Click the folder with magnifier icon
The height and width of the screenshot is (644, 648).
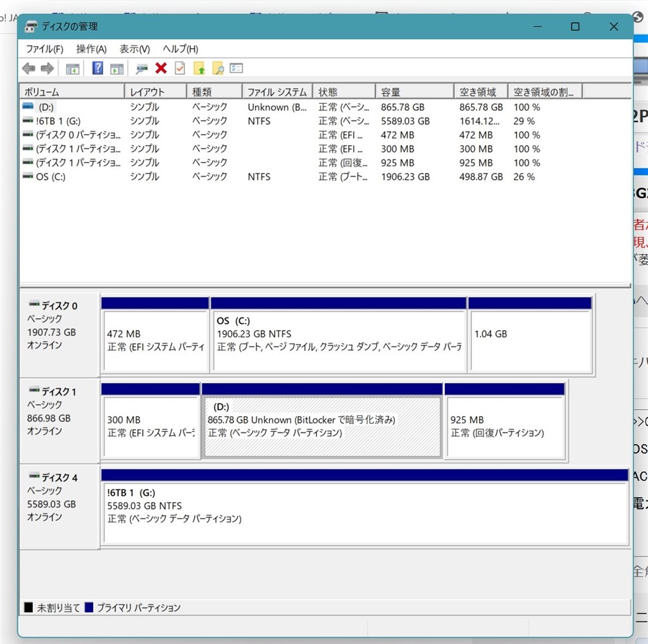(x=218, y=68)
